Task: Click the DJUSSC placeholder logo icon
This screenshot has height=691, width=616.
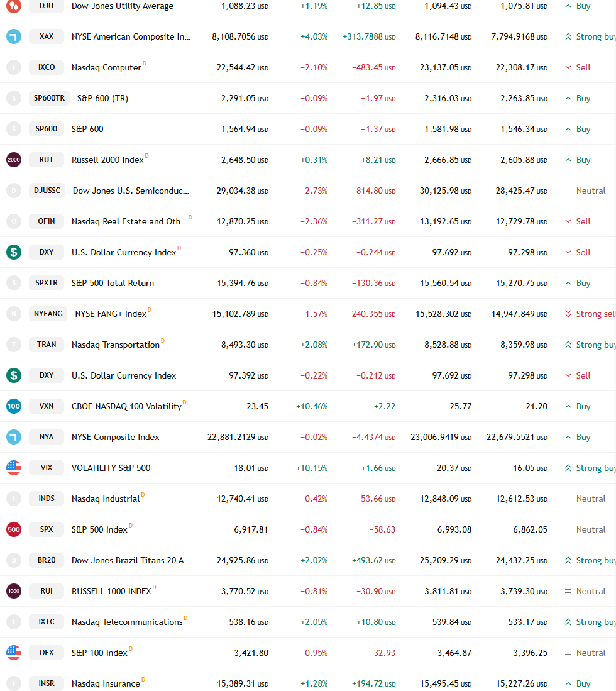Action: (14, 191)
